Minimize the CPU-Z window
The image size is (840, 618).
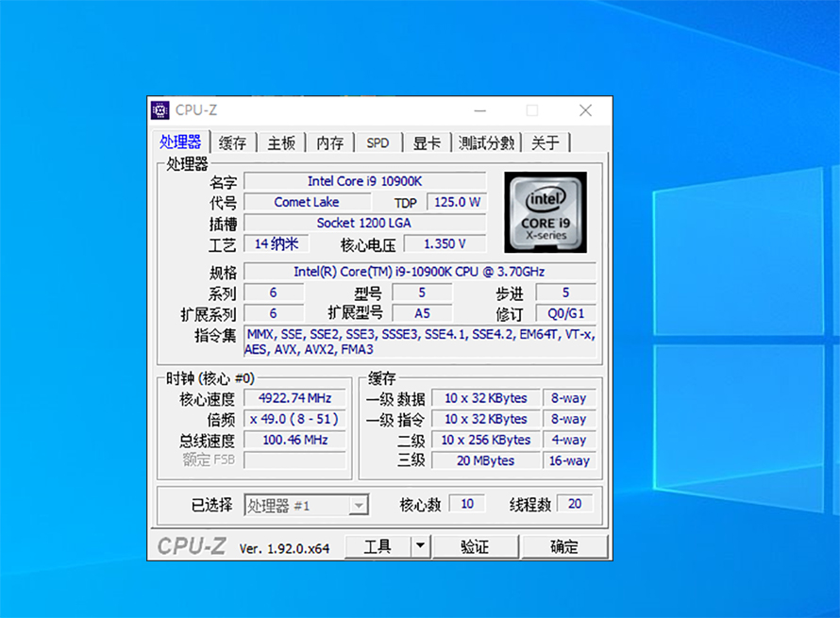tap(480, 110)
